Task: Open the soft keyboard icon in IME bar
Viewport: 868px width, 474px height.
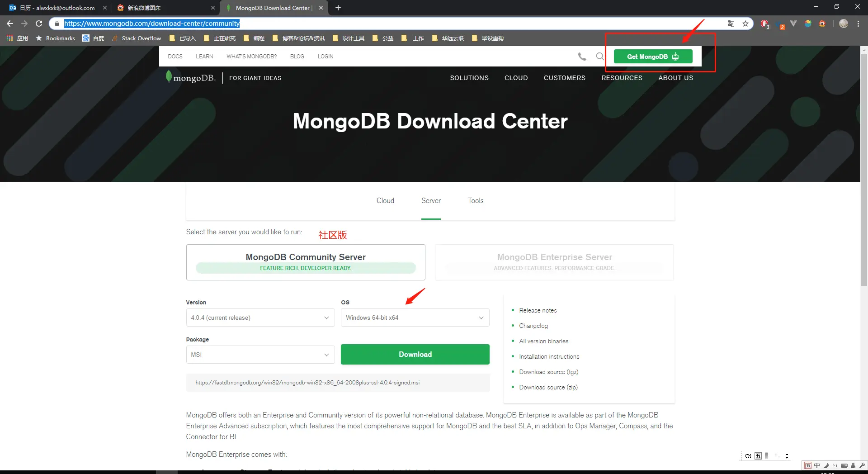Action: (x=844, y=465)
